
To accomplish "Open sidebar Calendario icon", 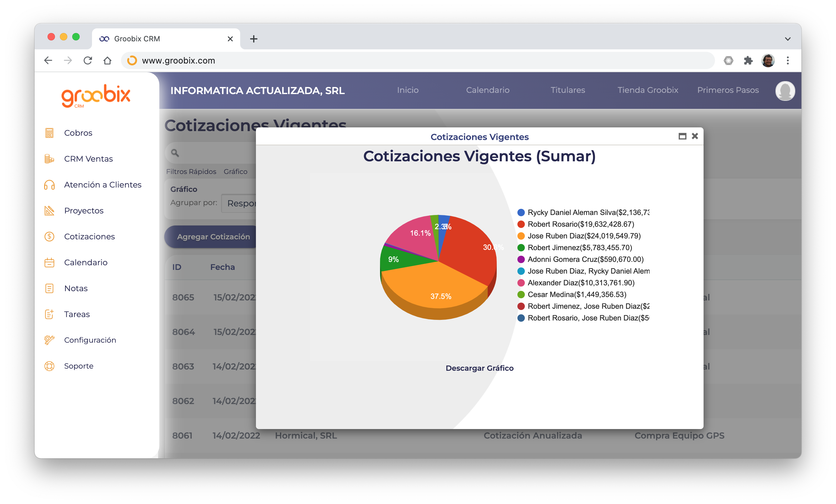I will click(x=49, y=262).
